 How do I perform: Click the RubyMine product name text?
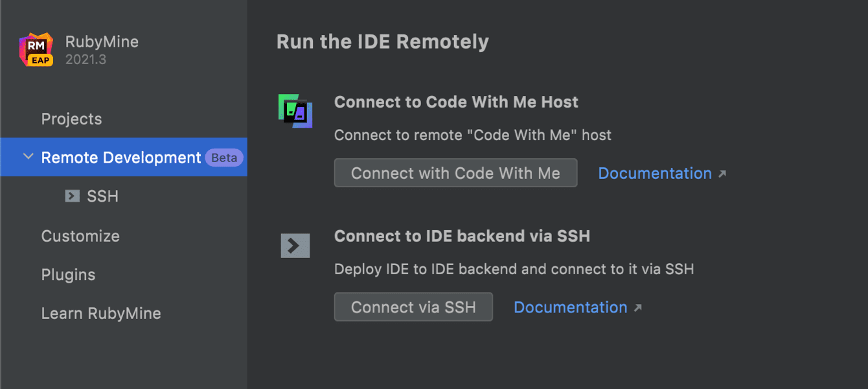point(102,43)
